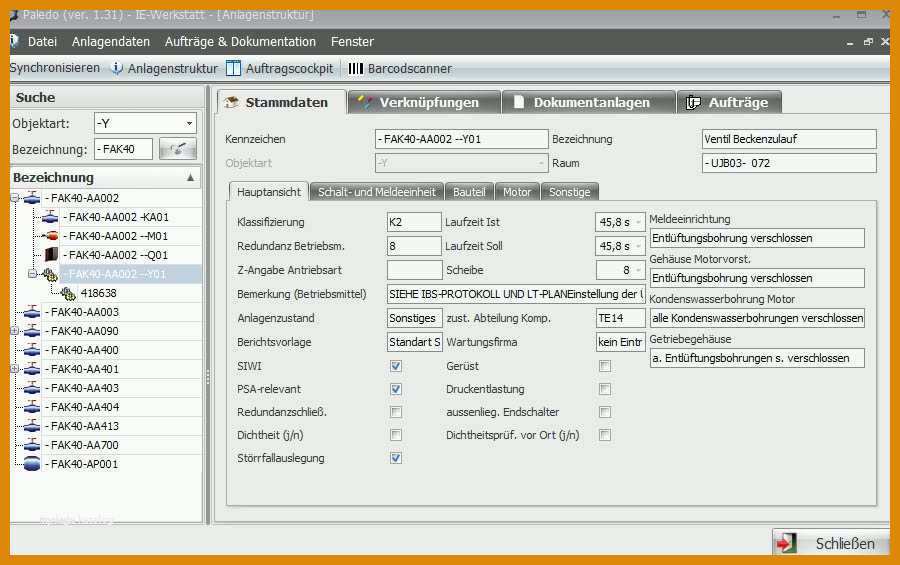The height and width of the screenshot is (565, 900).
Task: Click the application icon in the menu bar
Action: [x=14, y=41]
